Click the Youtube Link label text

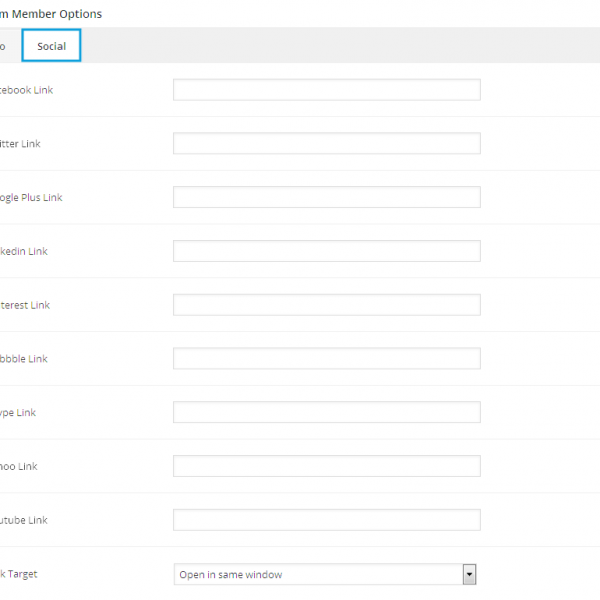[24, 520]
